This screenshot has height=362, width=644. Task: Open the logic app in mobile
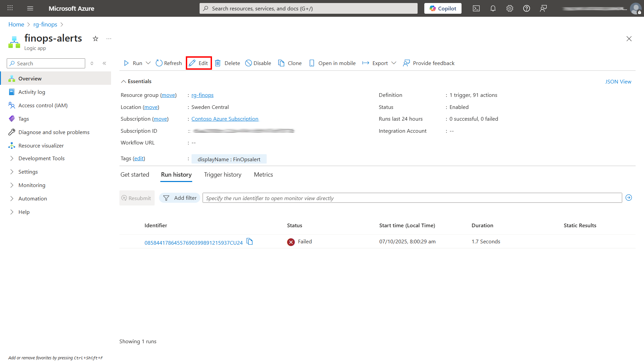332,63
